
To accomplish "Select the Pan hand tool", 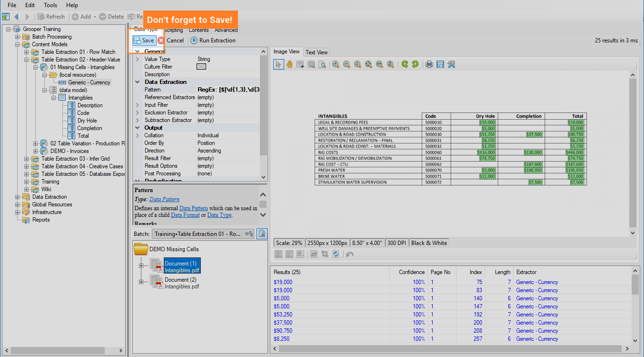I will 289,64.
